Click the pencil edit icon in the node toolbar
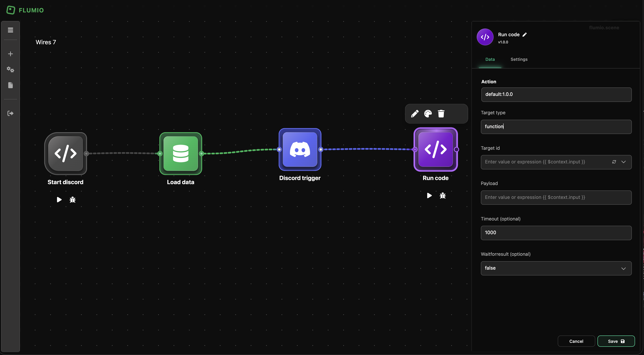Screen dimensions: 644x355 point(415,114)
